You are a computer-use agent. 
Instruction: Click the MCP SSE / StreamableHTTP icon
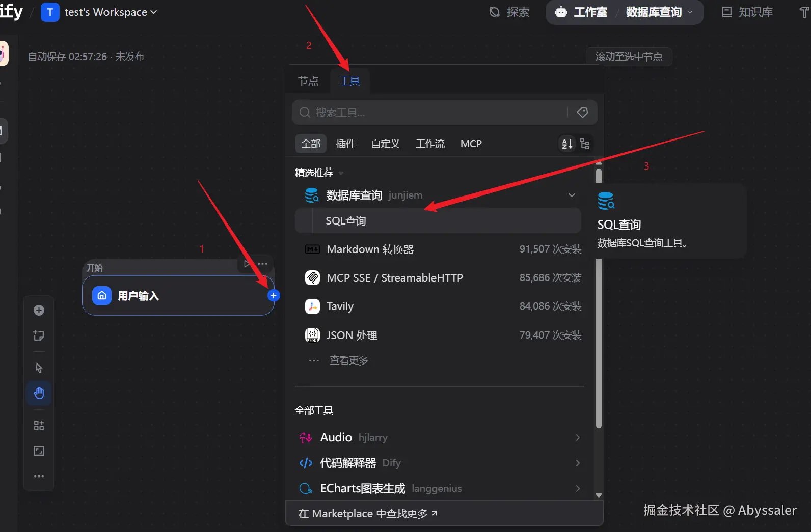[x=312, y=277]
